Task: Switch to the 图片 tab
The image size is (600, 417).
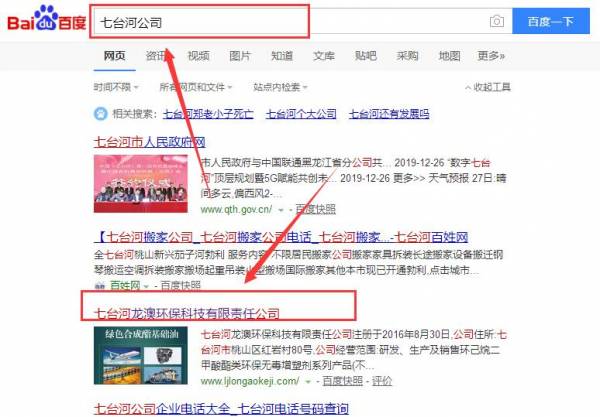Action: (240, 56)
